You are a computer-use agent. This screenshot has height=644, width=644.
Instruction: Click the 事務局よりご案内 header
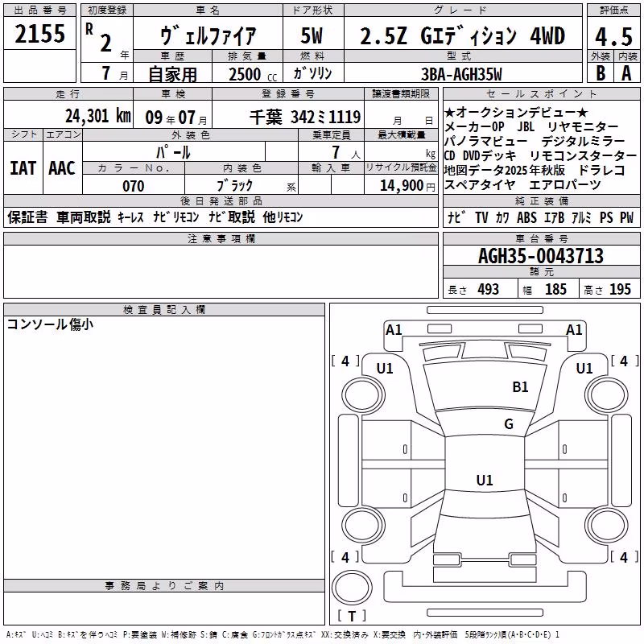(x=164, y=586)
